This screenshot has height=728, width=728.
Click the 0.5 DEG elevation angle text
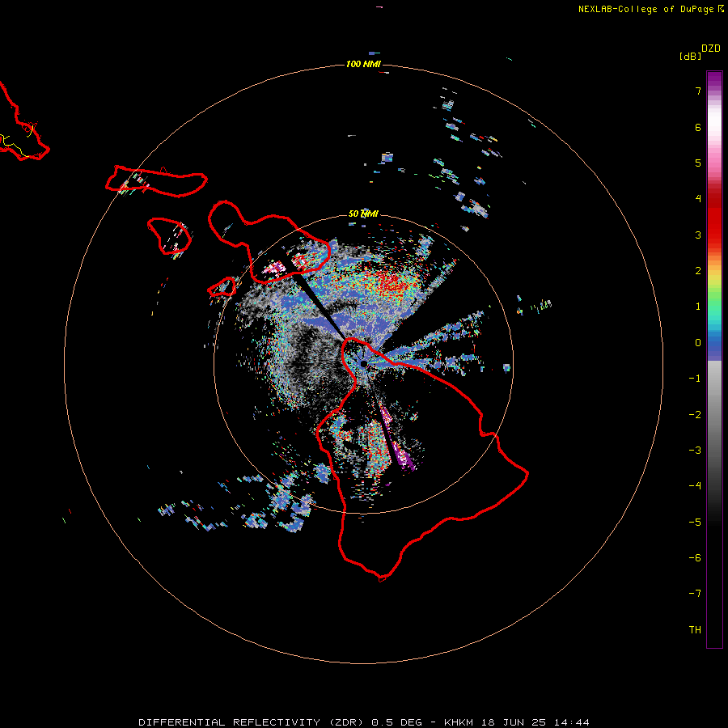(x=397, y=722)
